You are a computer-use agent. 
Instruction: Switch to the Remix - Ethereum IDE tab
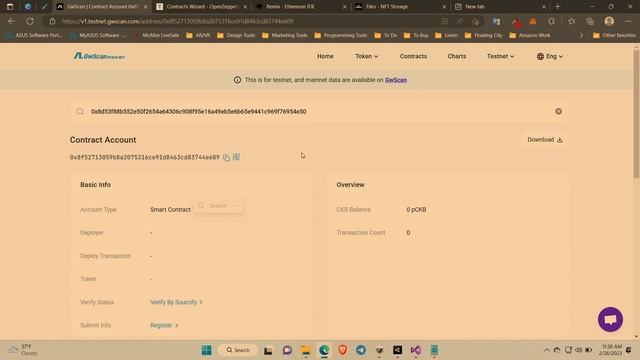point(300,7)
